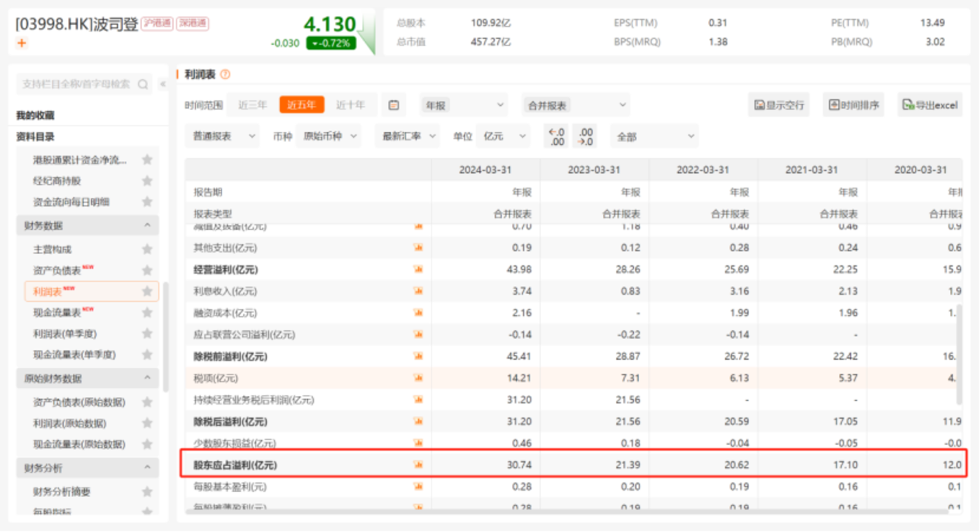Collapse the sidebar with the double-arrow icon

[x=163, y=84]
